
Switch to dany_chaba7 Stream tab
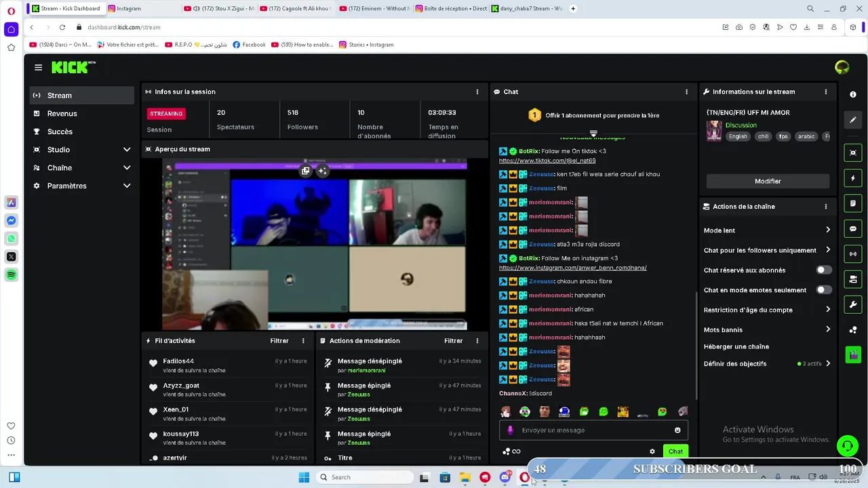click(526, 9)
